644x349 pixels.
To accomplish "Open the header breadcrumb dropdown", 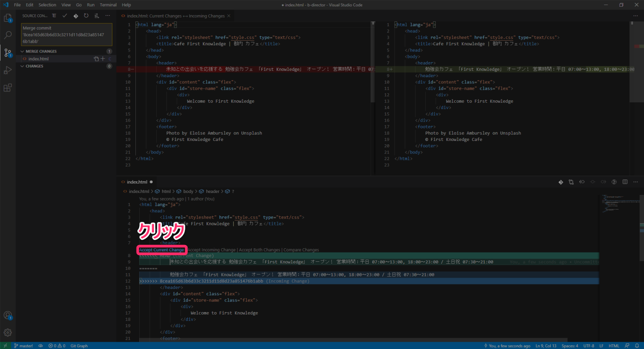I will pyautogui.click(x=212, y=191).
